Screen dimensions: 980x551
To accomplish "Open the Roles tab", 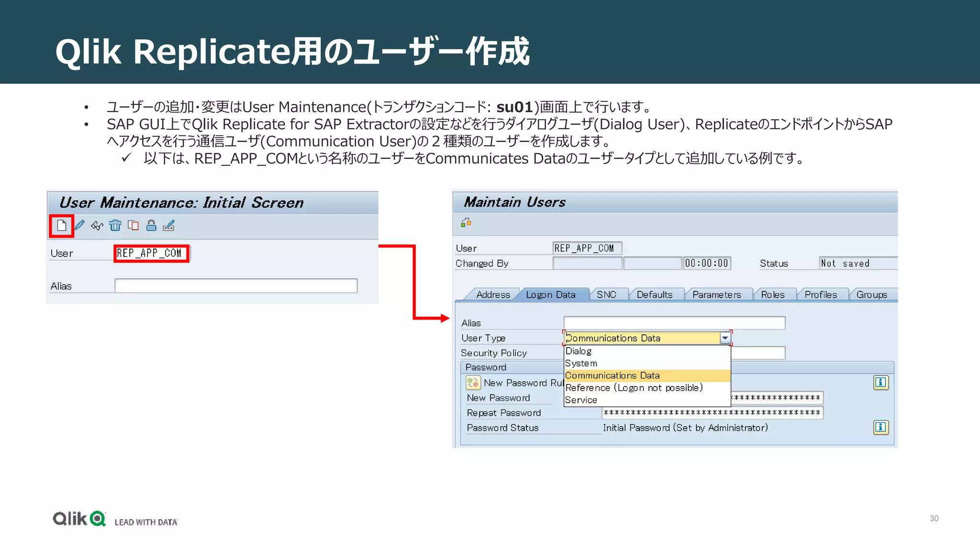I will click(x=773, y=295).
